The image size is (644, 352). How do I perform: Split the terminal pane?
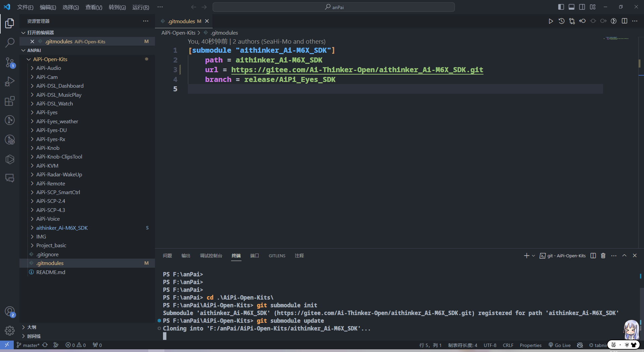[x=593, y=256]
